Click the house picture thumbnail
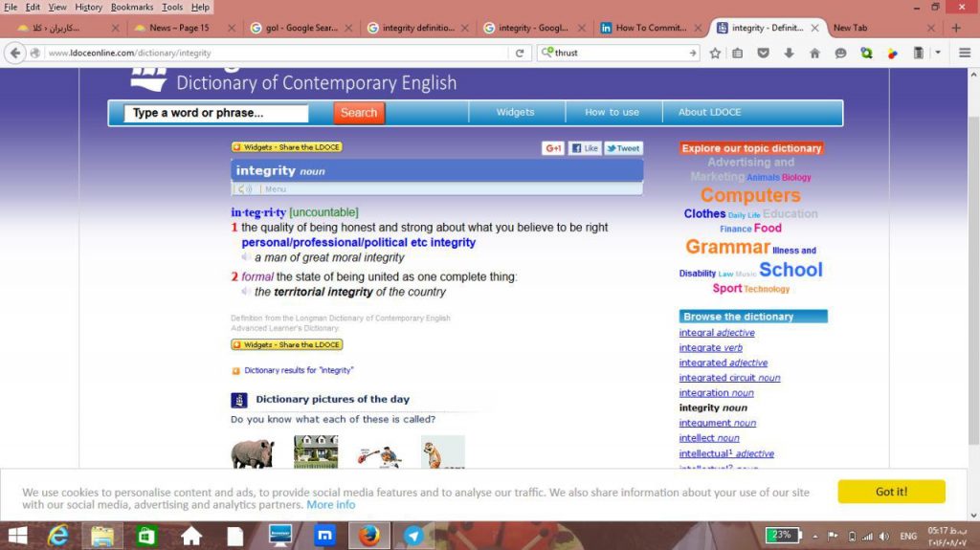Screen dimensions: 980x550 (x=316, y=451)
